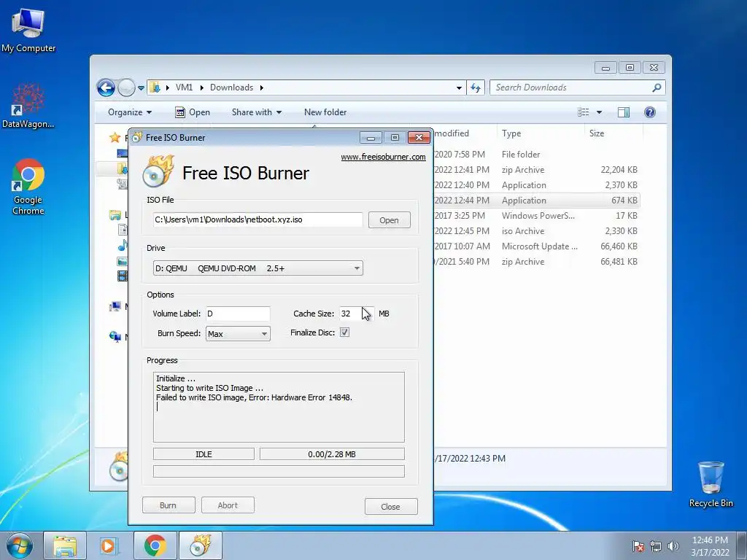The height and width of the screenshot is (560, 747).
Task: Click the Volume Label field
Action: [239, 314]
